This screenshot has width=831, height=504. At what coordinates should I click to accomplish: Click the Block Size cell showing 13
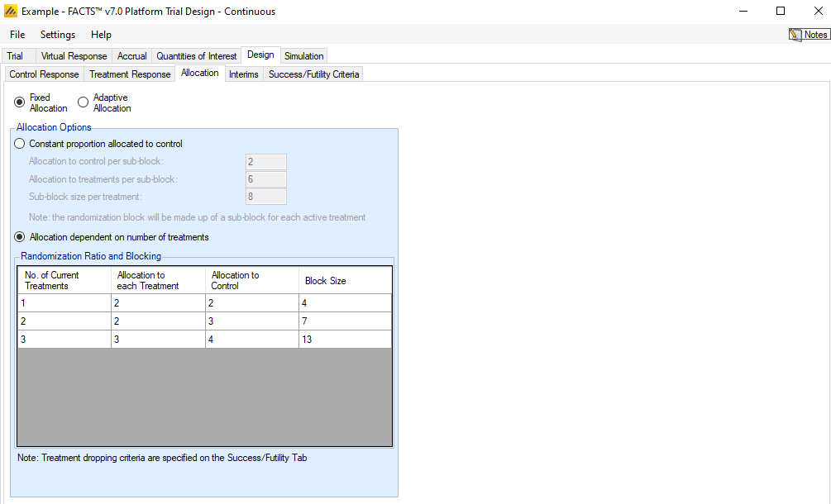coord(345,340)
